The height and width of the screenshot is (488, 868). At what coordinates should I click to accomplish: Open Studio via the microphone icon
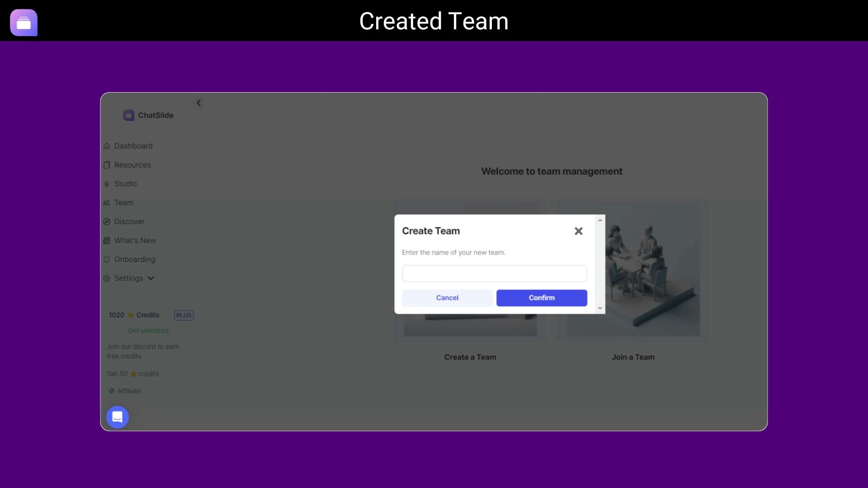(x=107, y=184)
